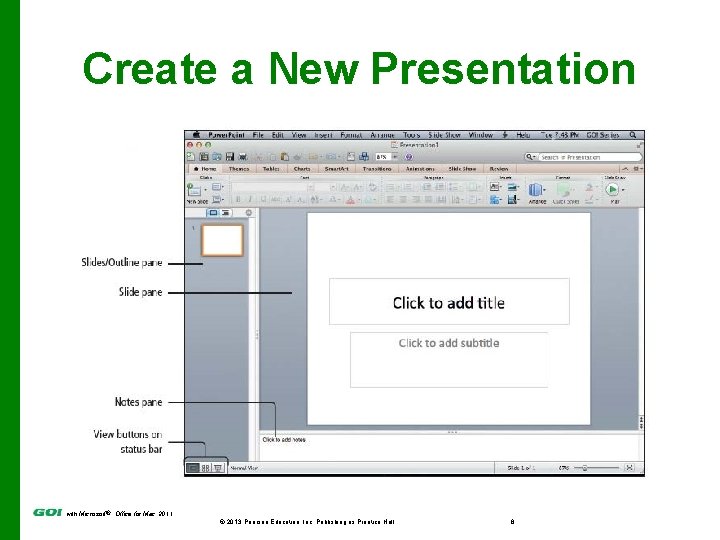Switch to Normal view button on status bar
The image size is (720, 540).
click(x=193, y=468)
